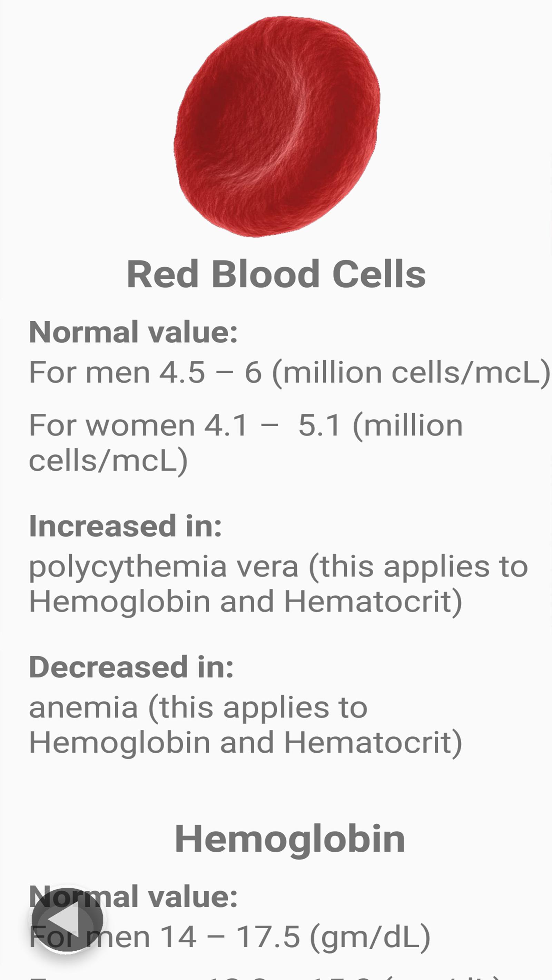Click the word Cells in the title
This screenshot has height=980, width=552.
coord(379,274)
